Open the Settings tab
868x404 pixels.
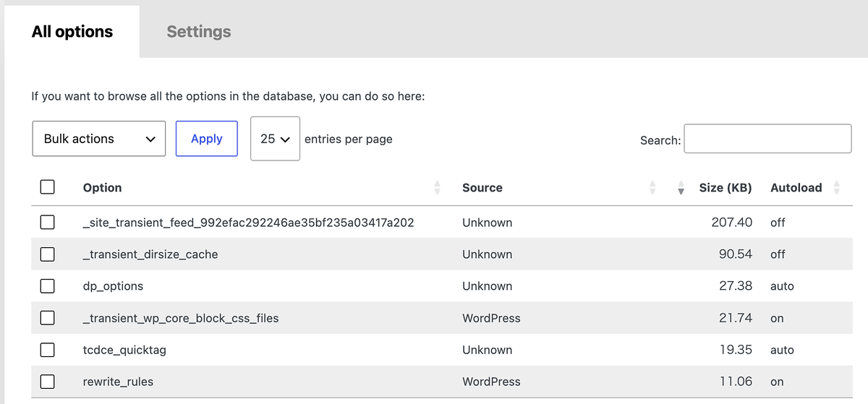[x=199, y=32]
